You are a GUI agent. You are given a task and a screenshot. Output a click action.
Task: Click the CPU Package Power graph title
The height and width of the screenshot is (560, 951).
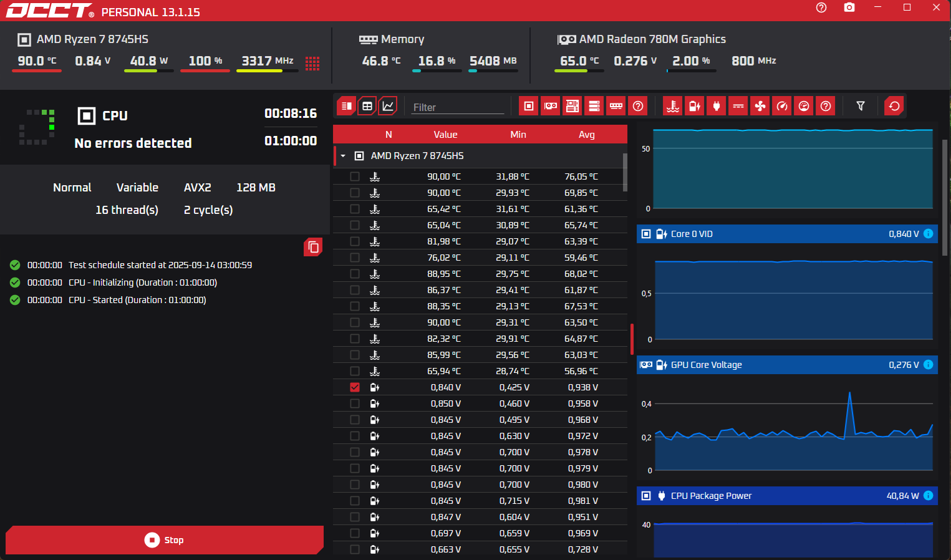pos(712,496)
